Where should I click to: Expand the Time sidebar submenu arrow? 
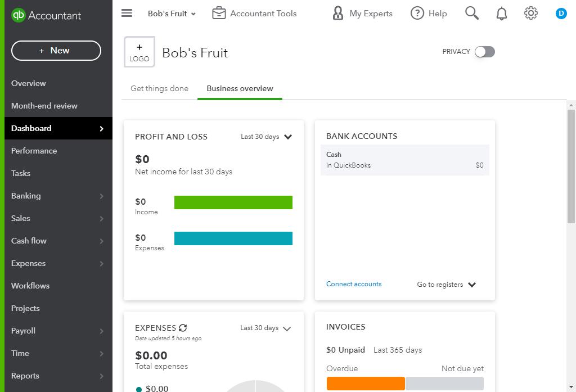point(101,354)
